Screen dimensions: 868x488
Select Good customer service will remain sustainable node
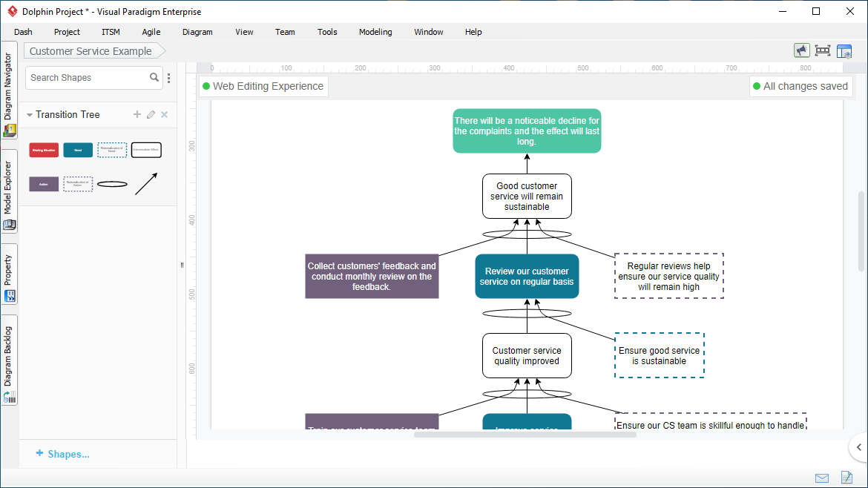tap(527, 197)
